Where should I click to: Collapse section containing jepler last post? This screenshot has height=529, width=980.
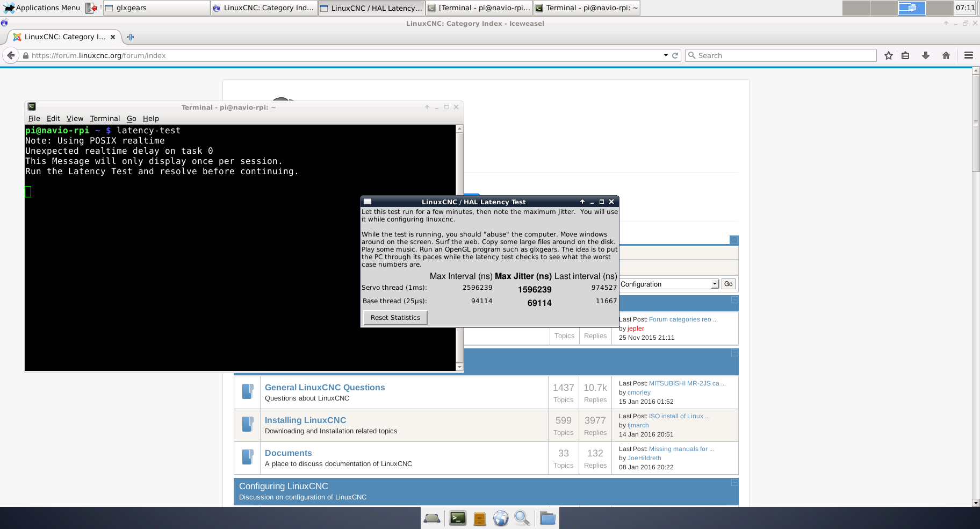(734, 300)
